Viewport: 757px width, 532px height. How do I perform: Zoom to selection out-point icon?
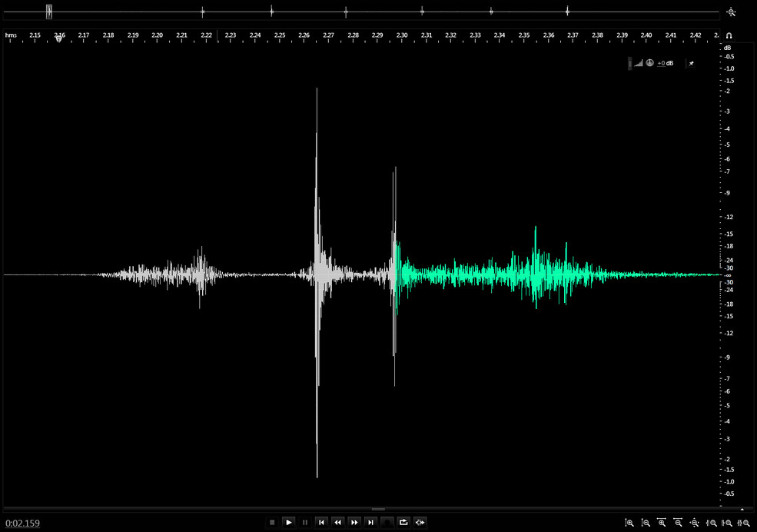[727, 523]
